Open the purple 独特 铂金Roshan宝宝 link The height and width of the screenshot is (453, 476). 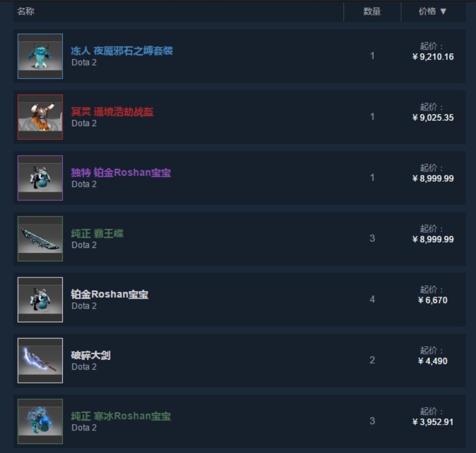point(121,173)
